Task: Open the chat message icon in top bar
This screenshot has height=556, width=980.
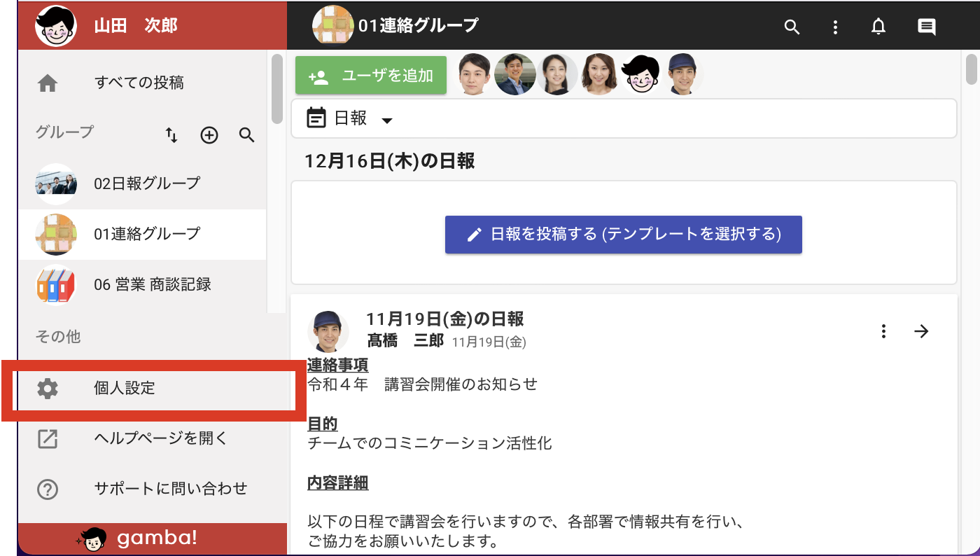Action: coord(927,27)
